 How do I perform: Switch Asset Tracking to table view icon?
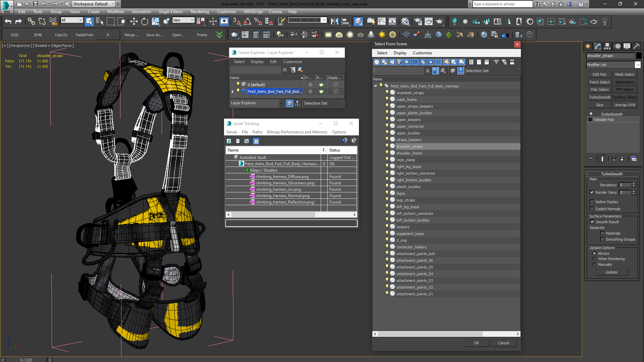point(256,141)
